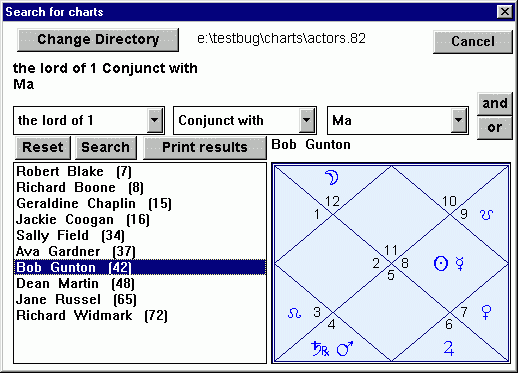Screen dimensions: 518x373
Task: Select Jackie Coogan (16) in results
Action: [140, 219]
